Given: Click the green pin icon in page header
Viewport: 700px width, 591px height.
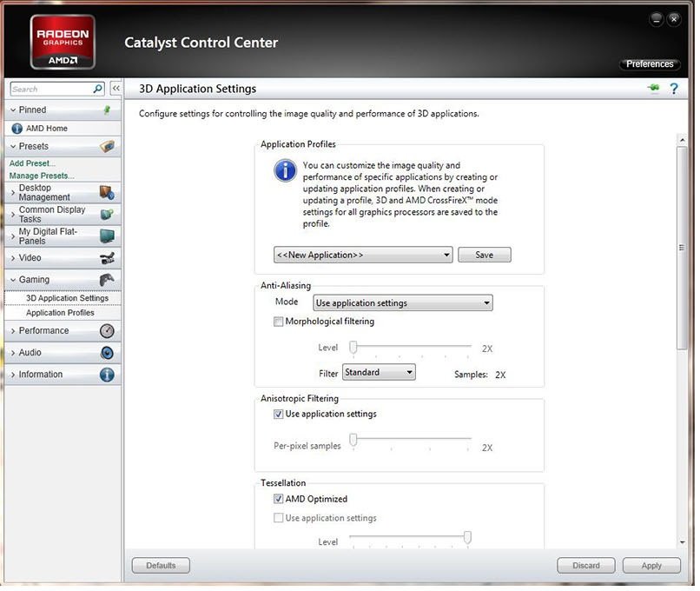Looking at the screenshot, I should pos(654,88).
